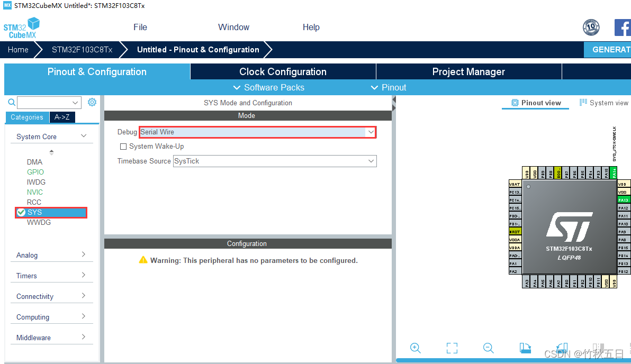The height and width of the screenshot is (364, 631).
Task: Open the Help menu
Action: [x=311, y=27]
